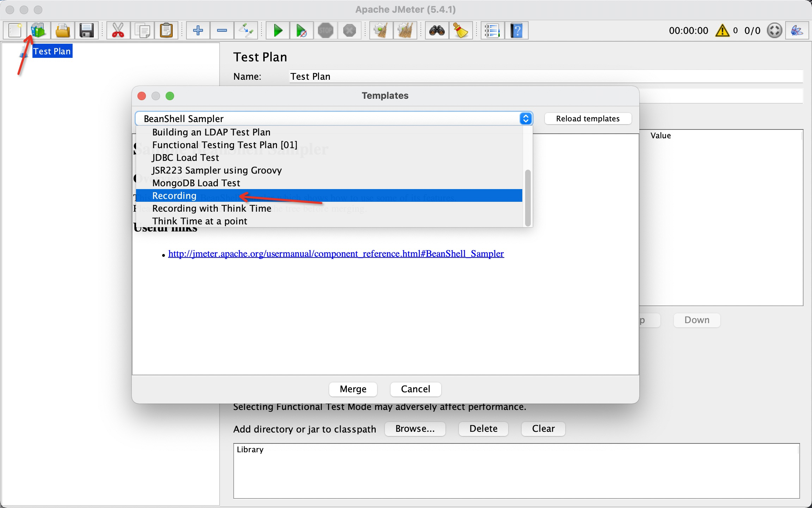This screenshot has height=508, width=812.
Task: Click the Cancel button in Templates
Action: click(x=416, y=389)
